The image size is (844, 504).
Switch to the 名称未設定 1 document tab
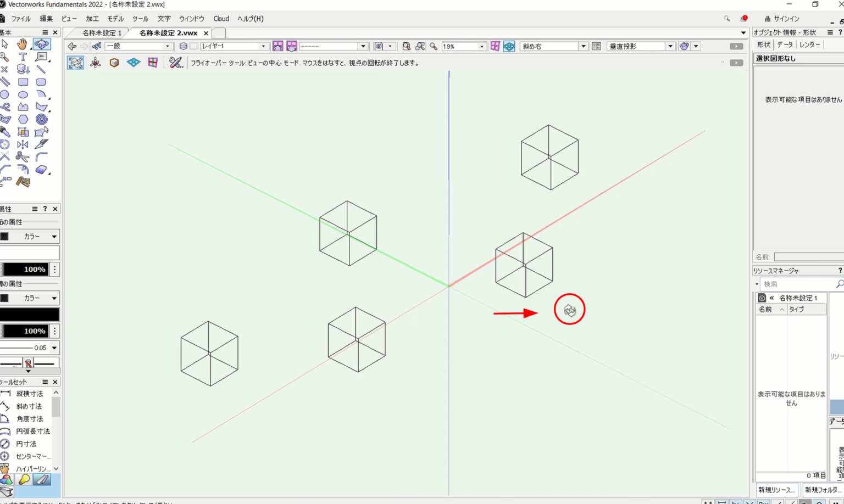tap(102, 33)
